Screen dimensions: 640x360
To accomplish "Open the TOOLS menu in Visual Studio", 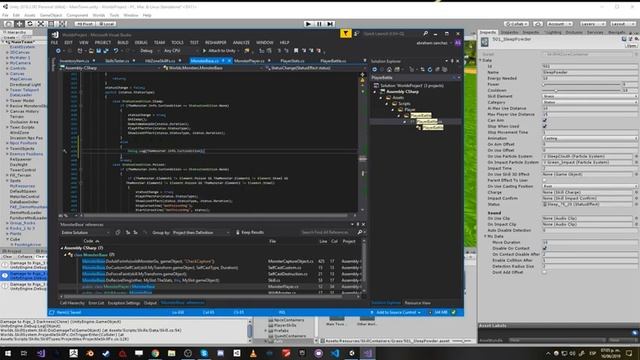I will coord(177,42).
